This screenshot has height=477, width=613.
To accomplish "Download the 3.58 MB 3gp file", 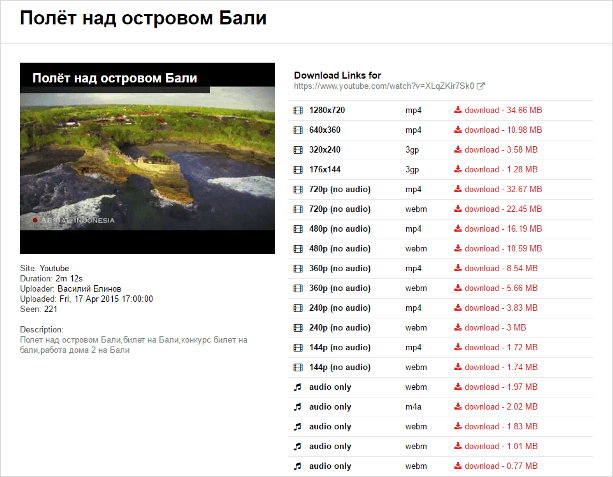I will pos(495,150).
